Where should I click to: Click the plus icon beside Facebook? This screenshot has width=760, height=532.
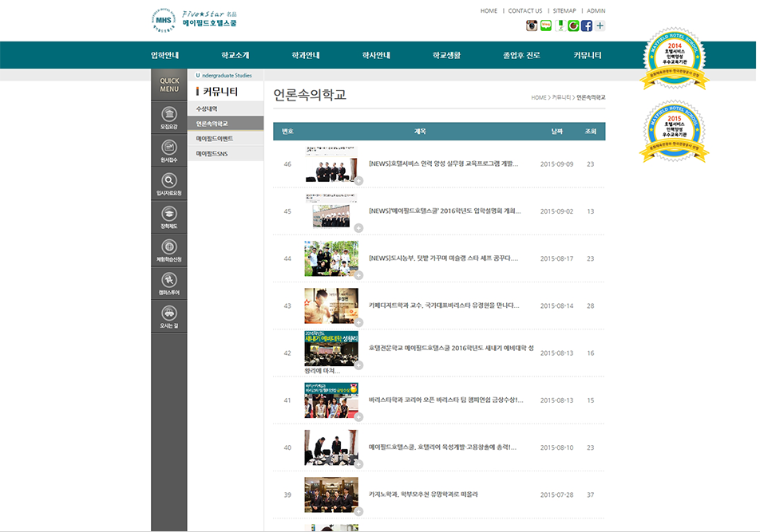[x=600, y=26]
